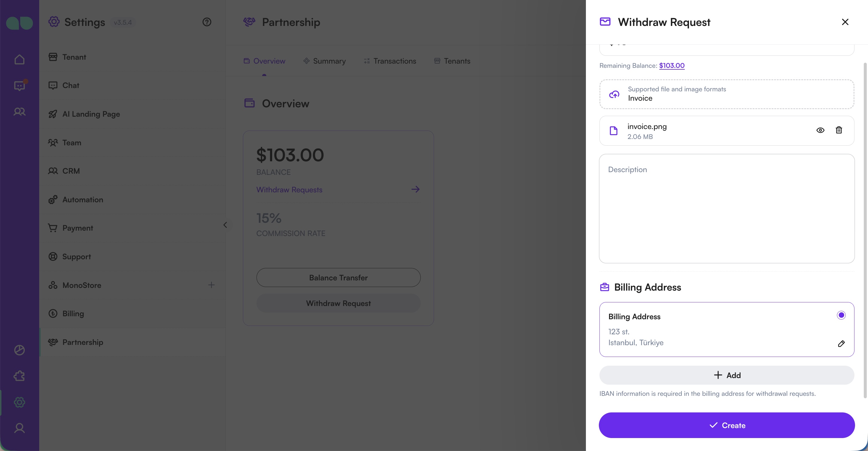Open the Reports pie chart icon in sidebar

(19, 350)
